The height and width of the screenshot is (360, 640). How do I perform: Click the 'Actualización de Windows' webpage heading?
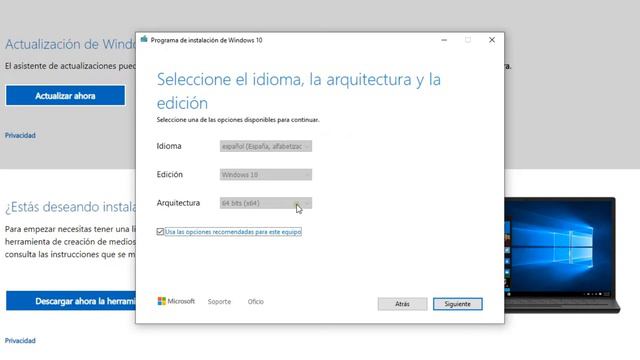click(70, 44)
